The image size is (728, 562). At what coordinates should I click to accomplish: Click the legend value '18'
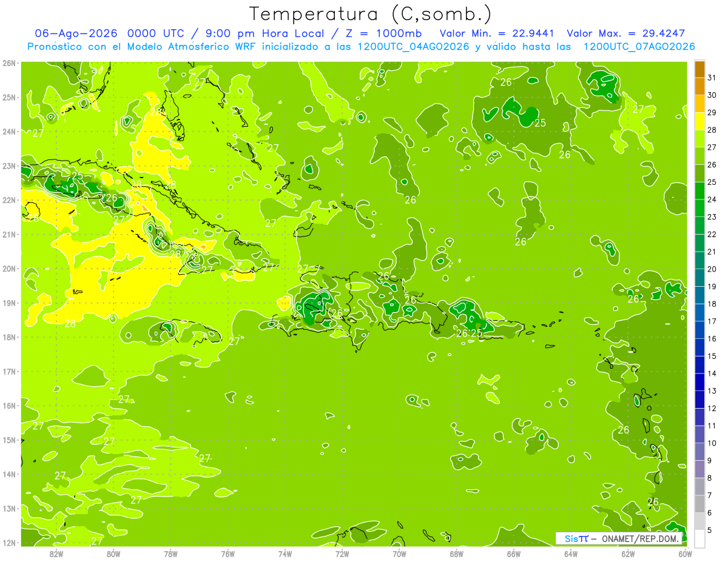[712, 304]
